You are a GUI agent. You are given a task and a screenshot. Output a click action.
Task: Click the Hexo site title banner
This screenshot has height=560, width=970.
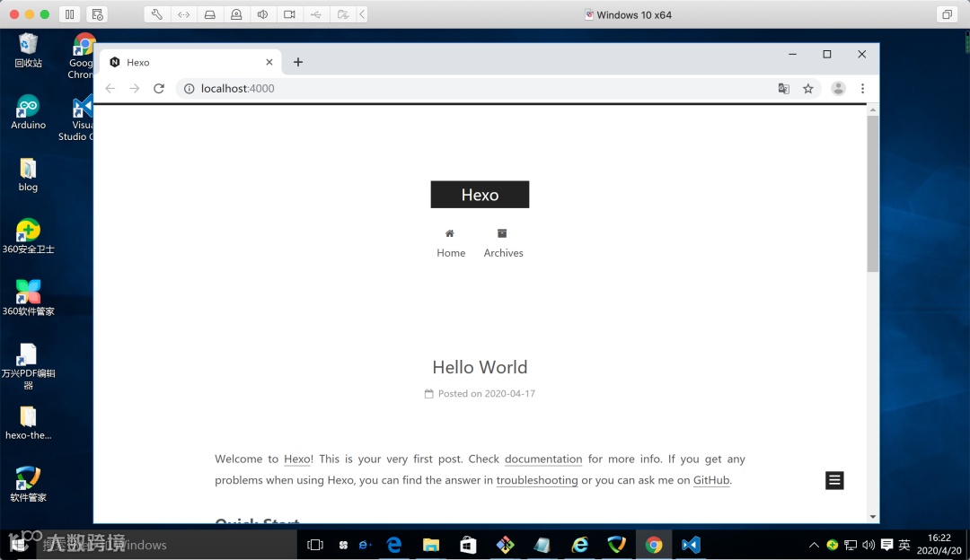click(480, 194)
